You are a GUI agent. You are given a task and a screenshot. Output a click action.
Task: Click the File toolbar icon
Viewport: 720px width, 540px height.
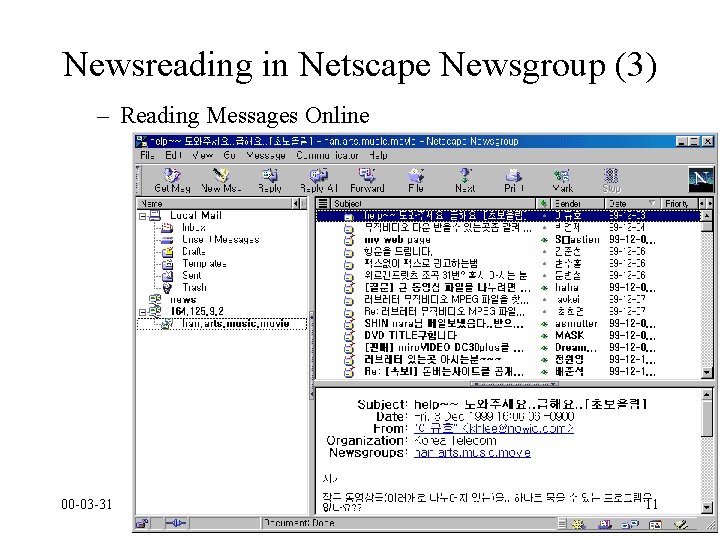coord(416,180)
